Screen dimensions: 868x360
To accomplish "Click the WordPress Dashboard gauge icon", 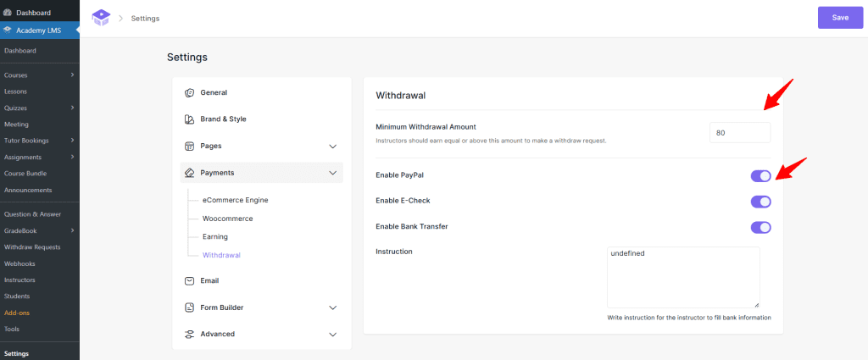I will (x=8, y=13).
